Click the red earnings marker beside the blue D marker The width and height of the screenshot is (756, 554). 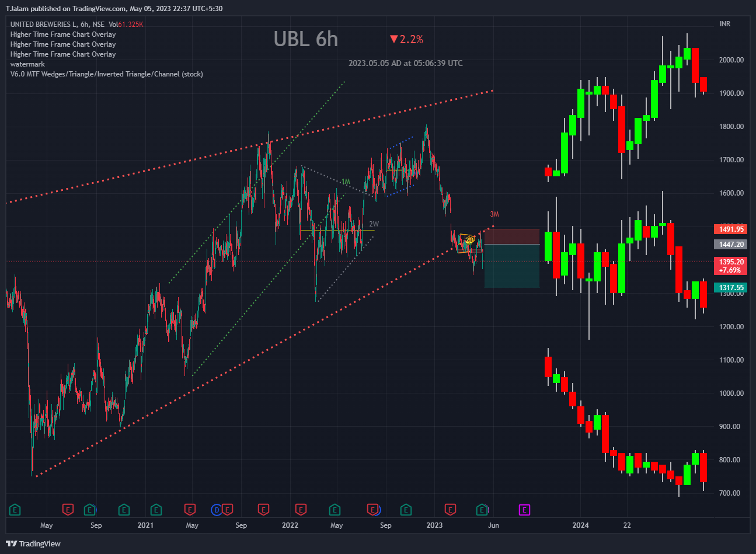[227, 510]
